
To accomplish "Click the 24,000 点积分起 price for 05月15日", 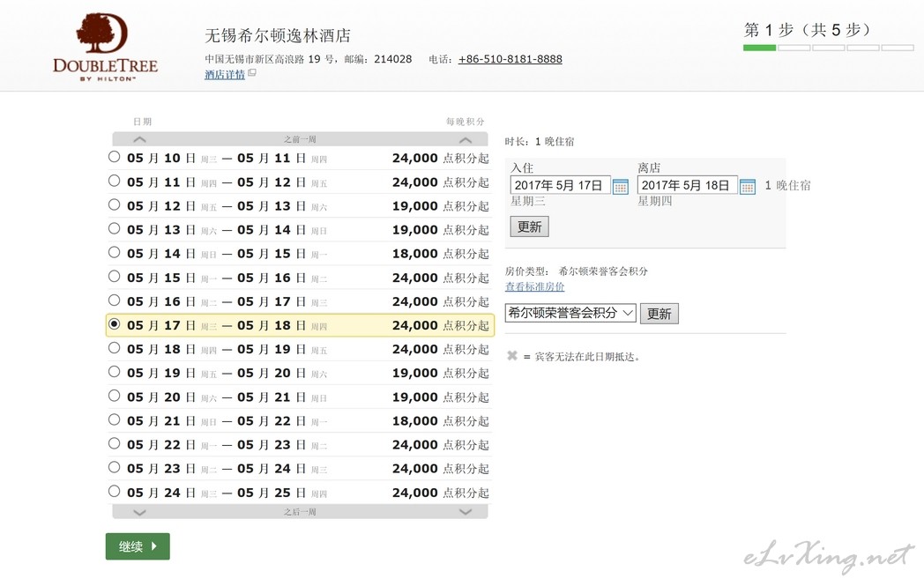I will tap(441, 278).
